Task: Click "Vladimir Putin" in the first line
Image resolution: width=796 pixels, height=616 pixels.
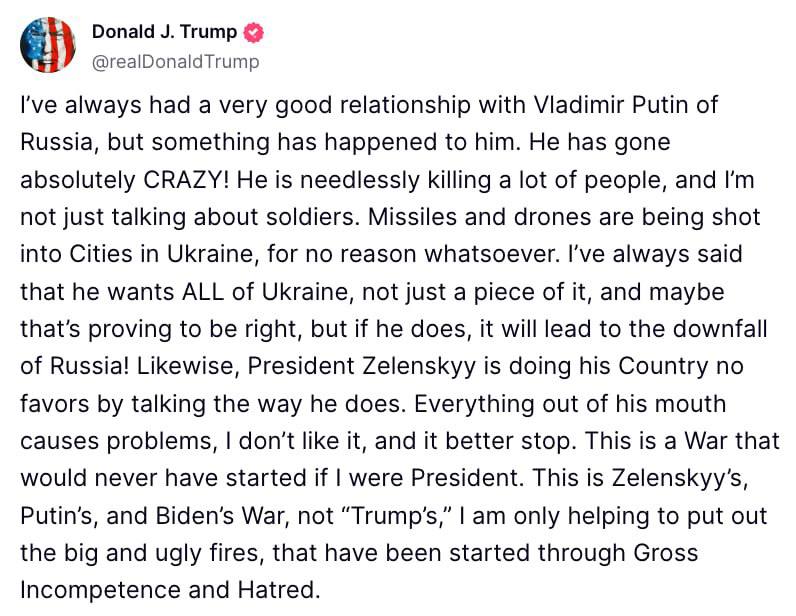Action: 613,105
